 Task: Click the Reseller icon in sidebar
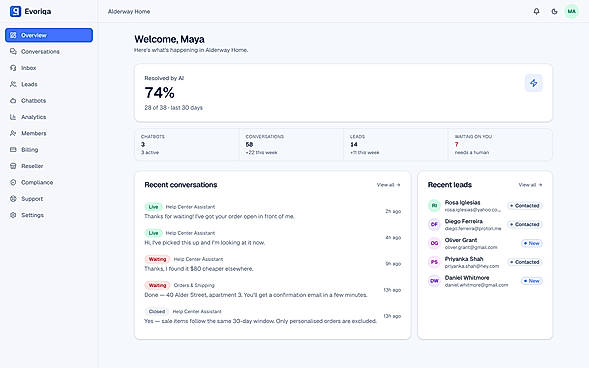13,166
